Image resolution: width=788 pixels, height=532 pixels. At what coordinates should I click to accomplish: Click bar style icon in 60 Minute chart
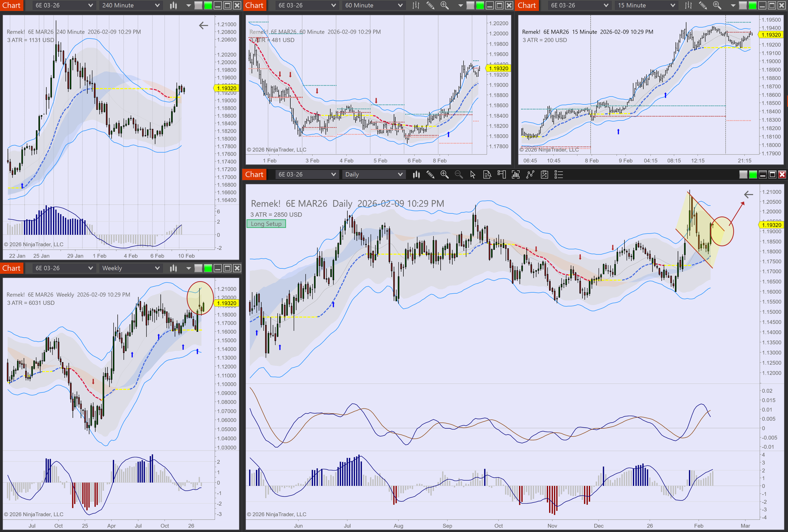coord(416,5)
